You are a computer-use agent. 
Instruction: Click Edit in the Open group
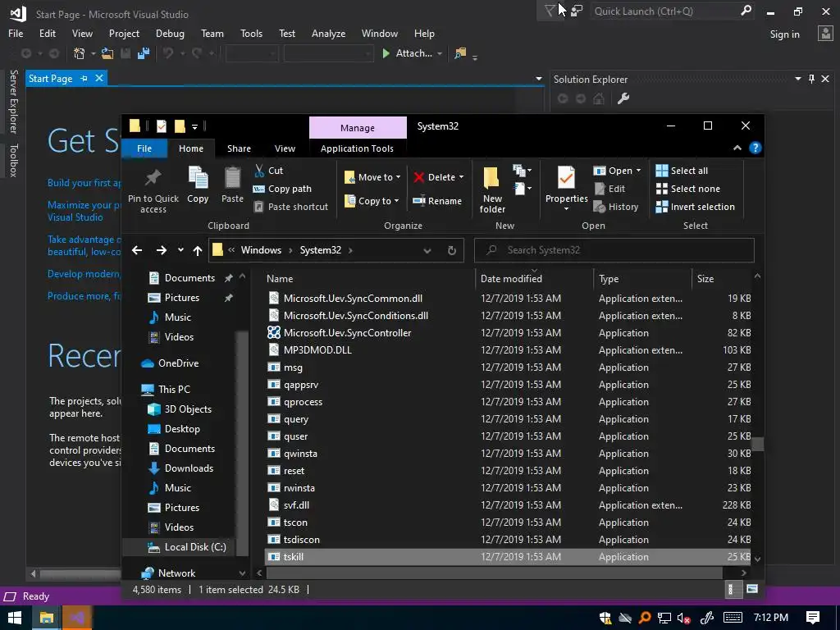point(609,189)
